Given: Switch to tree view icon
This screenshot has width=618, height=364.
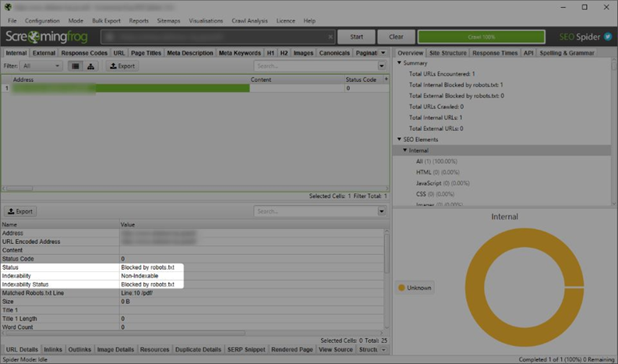Looking at the screenshot, I should [x=91, y=66].
